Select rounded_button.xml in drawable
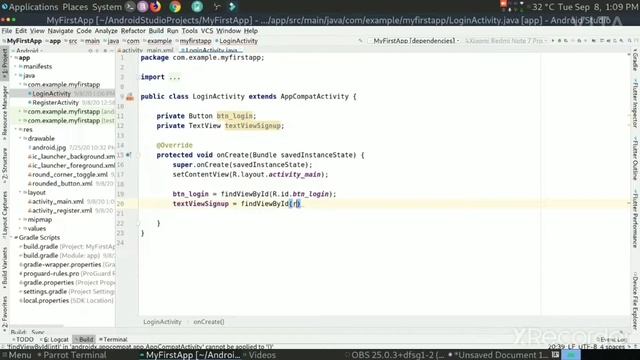 (x=62, y=184)
